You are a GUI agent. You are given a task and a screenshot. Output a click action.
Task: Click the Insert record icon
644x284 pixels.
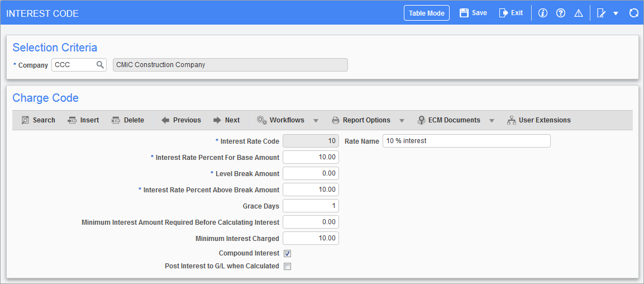(x=73, y=120)
